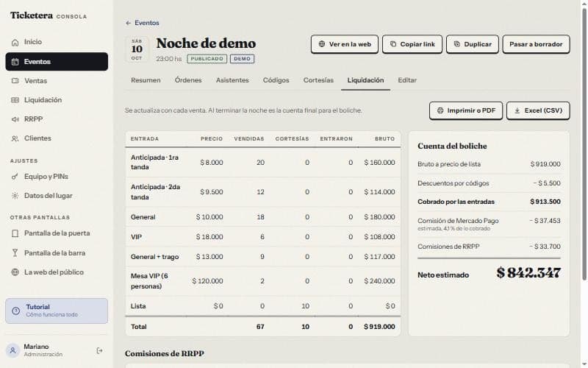Click the Ticketera logo
The width and height of the screenshot is (588, 368).
(x=32, y=15)
